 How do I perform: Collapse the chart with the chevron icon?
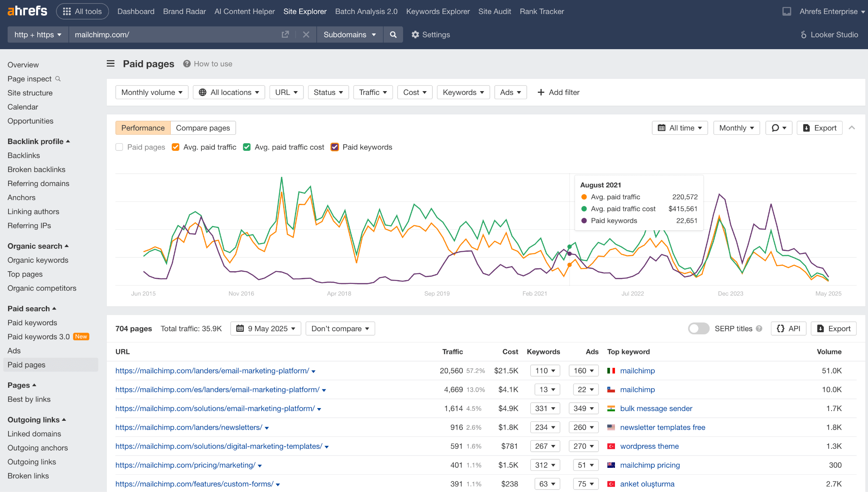point(852,128)
